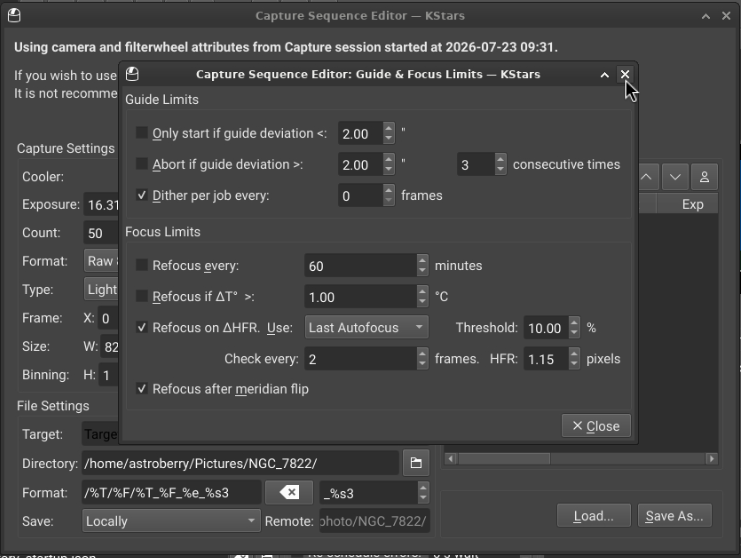Adjust Refocus every minutes spinner
This screenshot has width=741, height=558.
[x=422, y=266]
